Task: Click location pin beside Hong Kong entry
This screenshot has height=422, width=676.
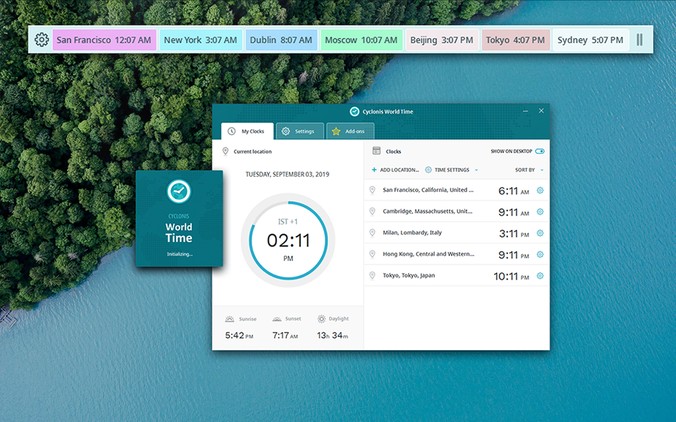Action: tap(372, 254)
